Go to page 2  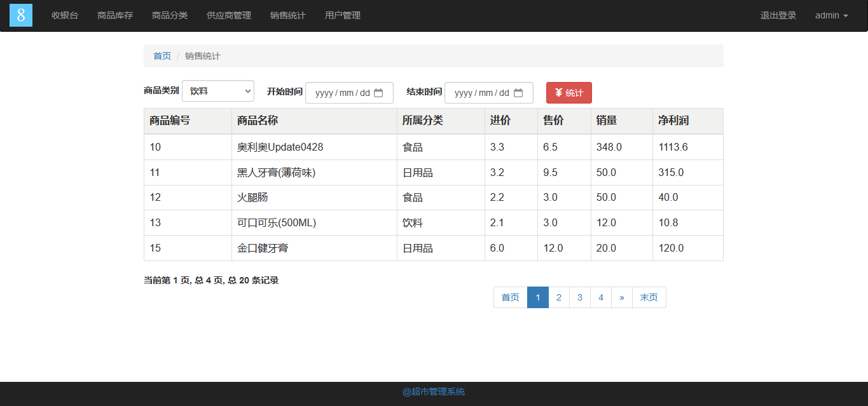(559, 297)
